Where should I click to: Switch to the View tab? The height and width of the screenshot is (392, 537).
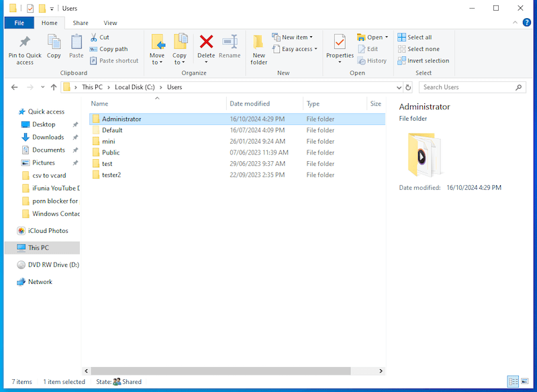[110, 22]
